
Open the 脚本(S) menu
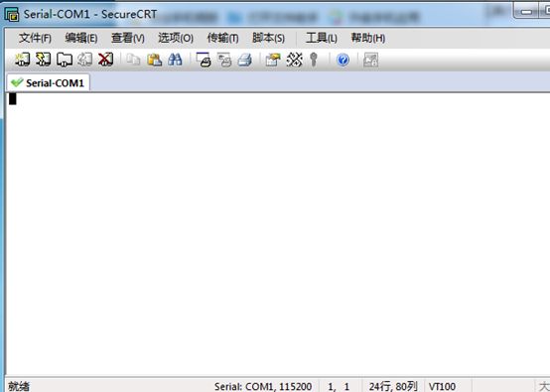269,38
